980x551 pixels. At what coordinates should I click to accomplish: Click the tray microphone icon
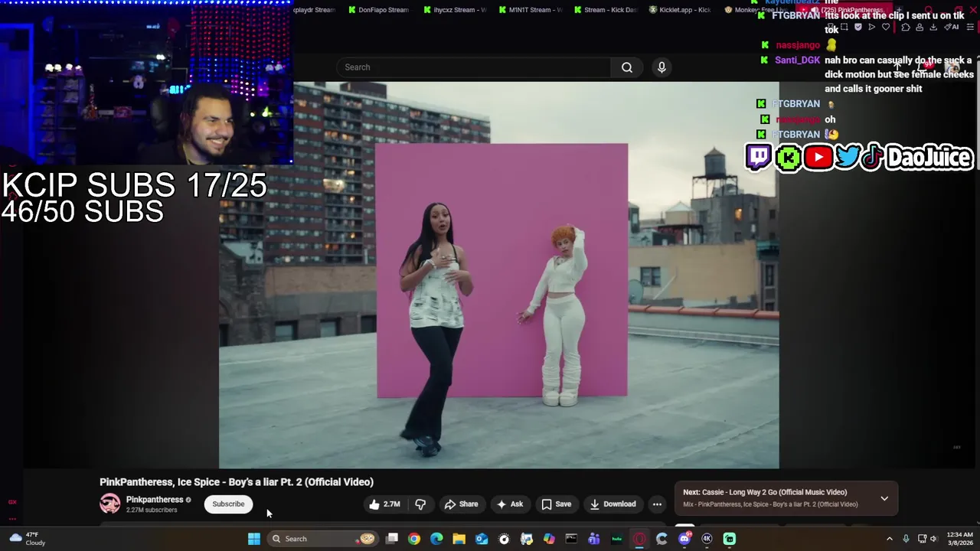click(906, 539)
